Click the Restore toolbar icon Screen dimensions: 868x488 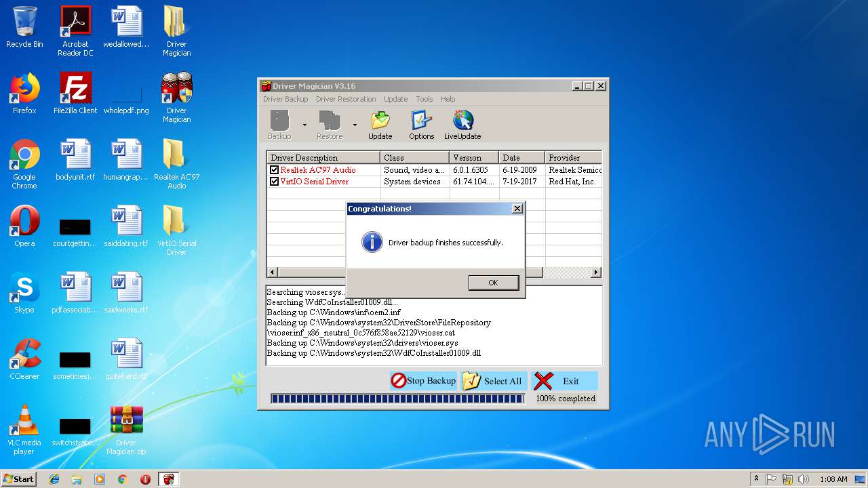point(330,125)
